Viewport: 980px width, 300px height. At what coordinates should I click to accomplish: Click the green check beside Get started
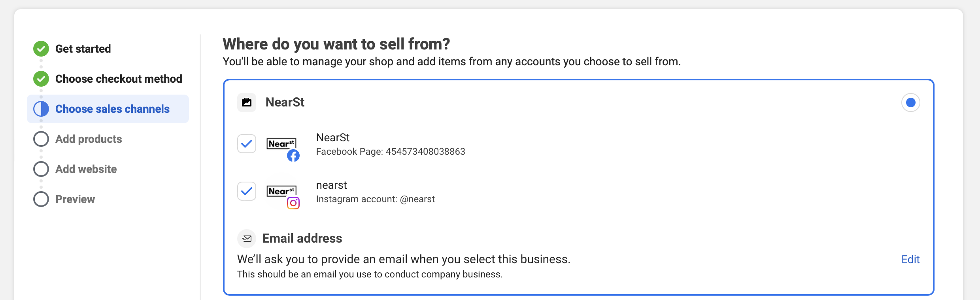click(x=41, y=49)
